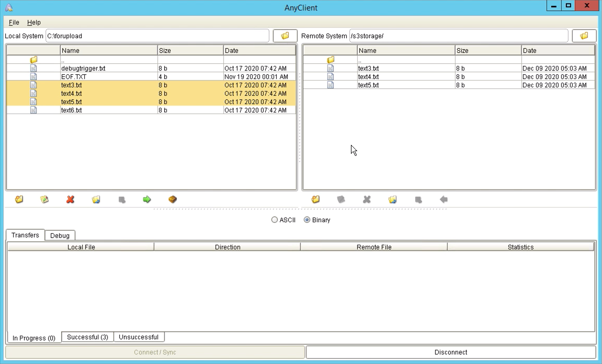Click the Disconnect button
The height and width of the screenshot is (364, 602).
(x=451, y=352)
